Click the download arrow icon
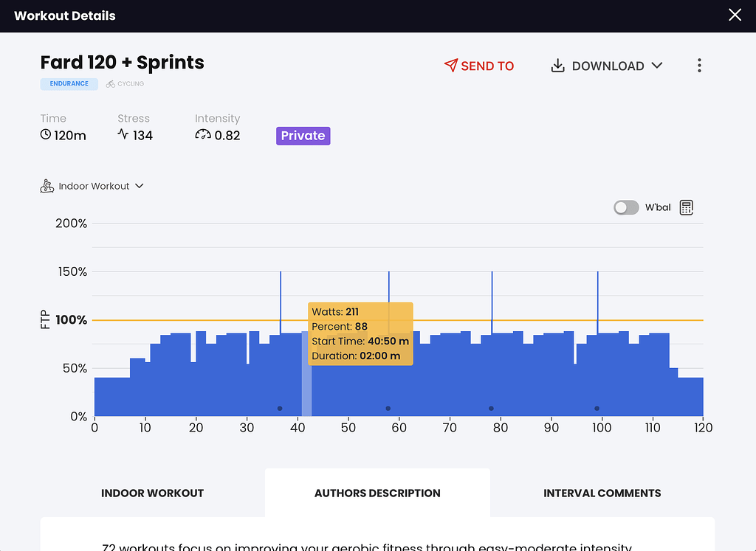 (558, 66)
